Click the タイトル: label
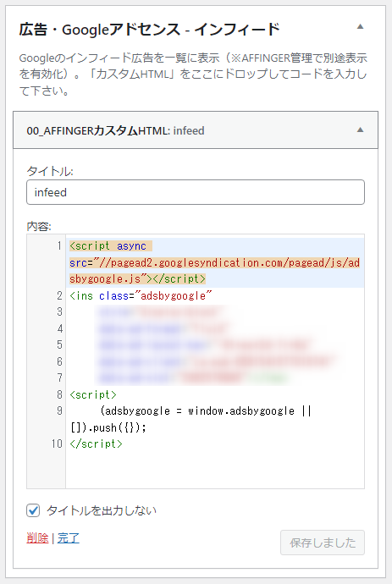This screenshot has height=584, width=392. tap(50, 171)
